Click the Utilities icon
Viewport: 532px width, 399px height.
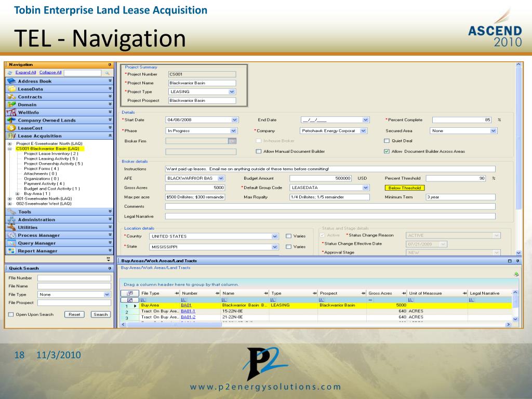(11, 228)
